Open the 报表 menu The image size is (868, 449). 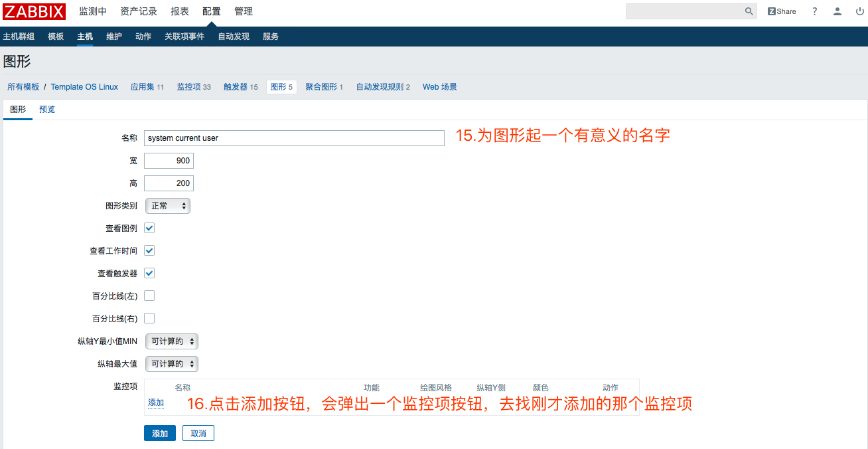180,11
